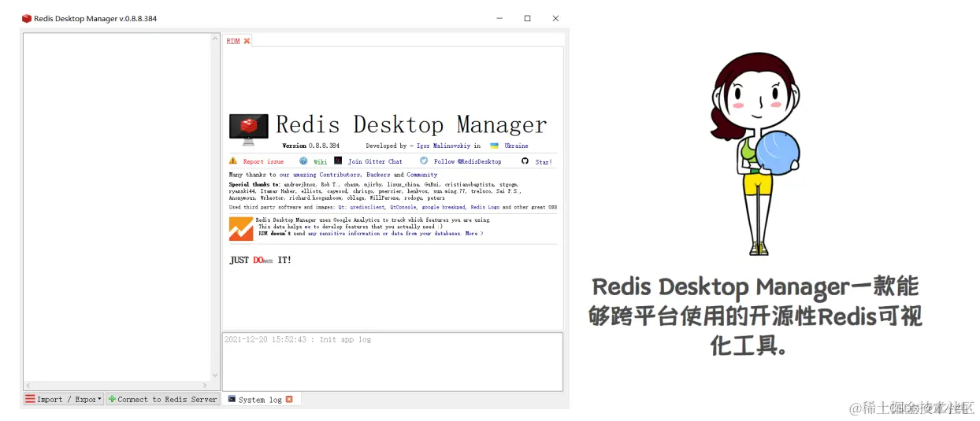Open the Backers link
Viewport: 980px width, 421px height.
pyautogui.click(x=378, y=175)
